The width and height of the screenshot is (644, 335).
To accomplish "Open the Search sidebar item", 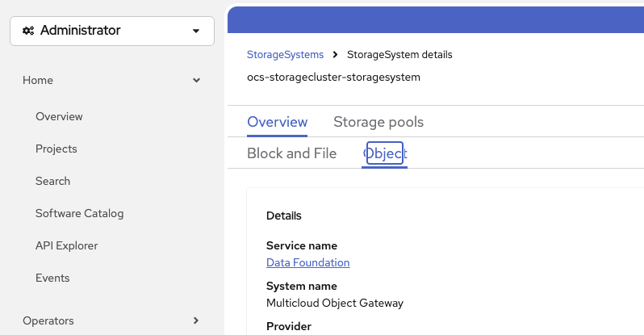I will tap(52, 181).
